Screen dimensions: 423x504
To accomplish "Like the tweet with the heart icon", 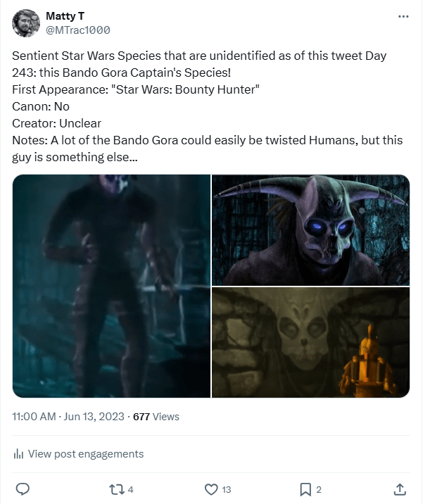I will point(210,489).
